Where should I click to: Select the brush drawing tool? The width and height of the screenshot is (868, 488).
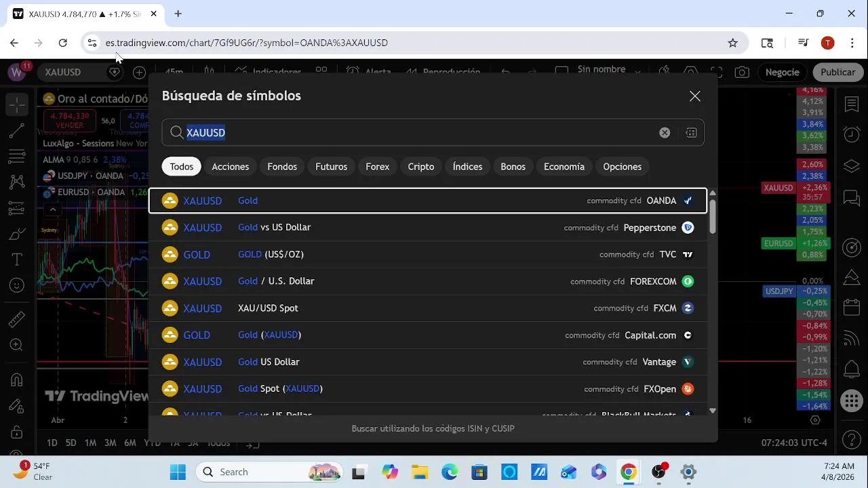tap(17, 235)
